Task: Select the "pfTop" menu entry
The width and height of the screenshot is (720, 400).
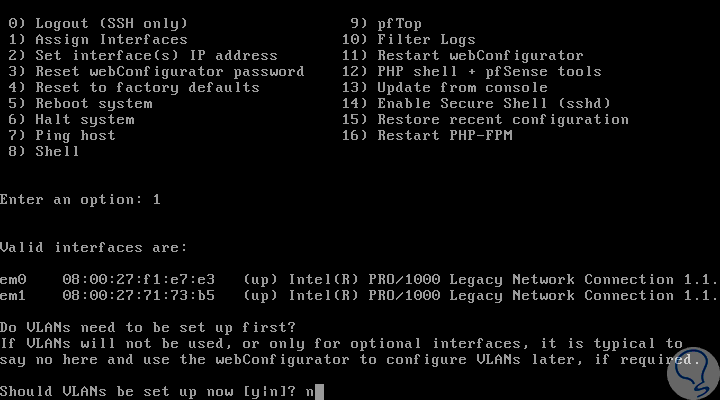Action: [x=399, y=23]
